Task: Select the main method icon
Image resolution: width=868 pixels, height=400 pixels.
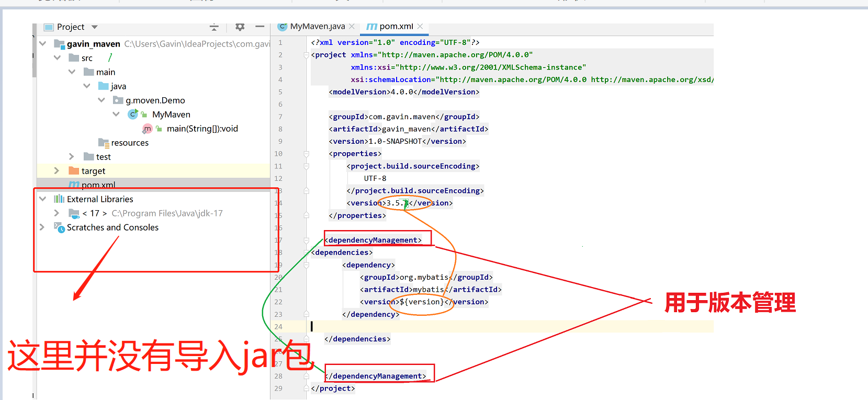Action: [148, 128]
